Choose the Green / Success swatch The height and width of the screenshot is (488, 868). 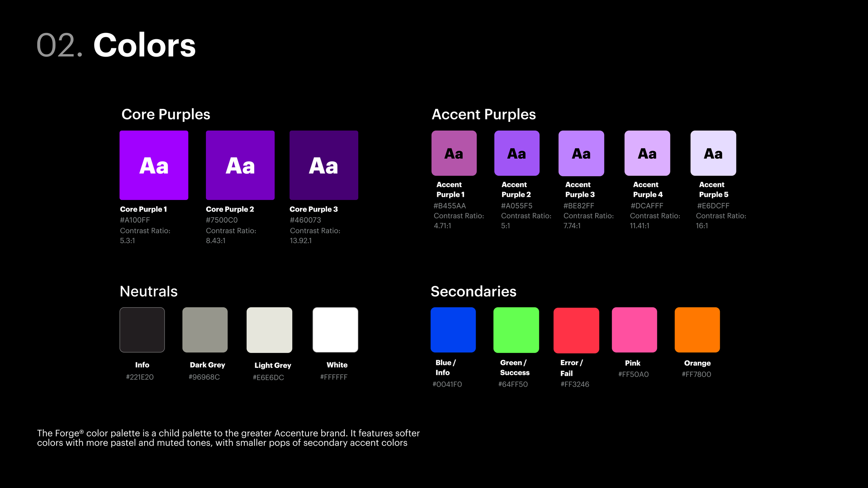pos(516,330)
